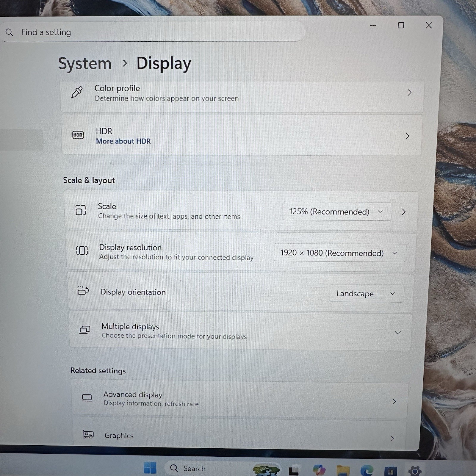Click the Scale & layout heading
The height and width of the screenshot is (476, 476).
pos(89,180)
